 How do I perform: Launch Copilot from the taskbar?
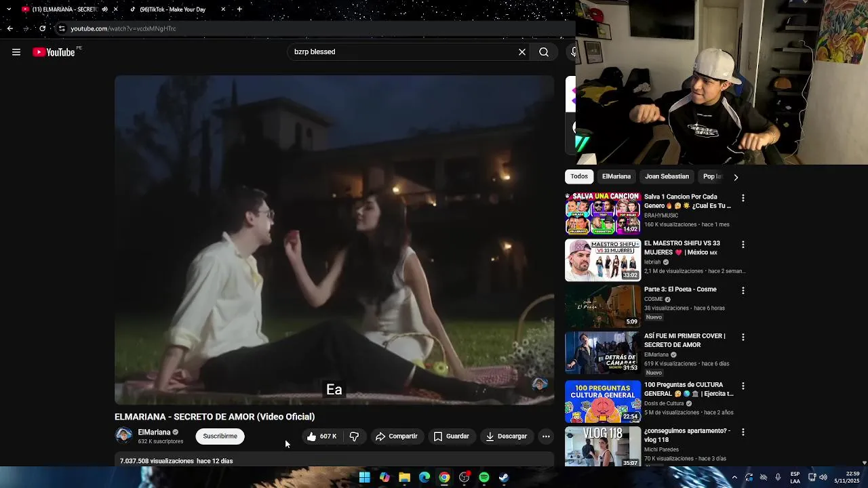(384, 477)
